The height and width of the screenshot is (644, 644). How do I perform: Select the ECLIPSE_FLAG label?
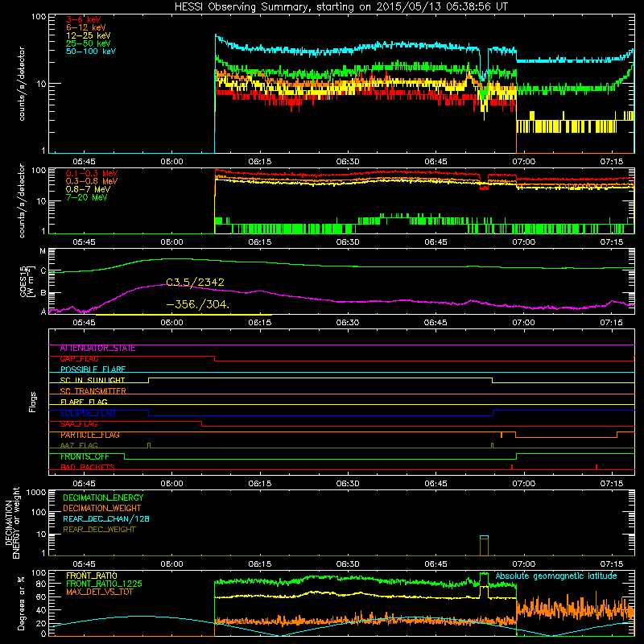pos(88,413)
